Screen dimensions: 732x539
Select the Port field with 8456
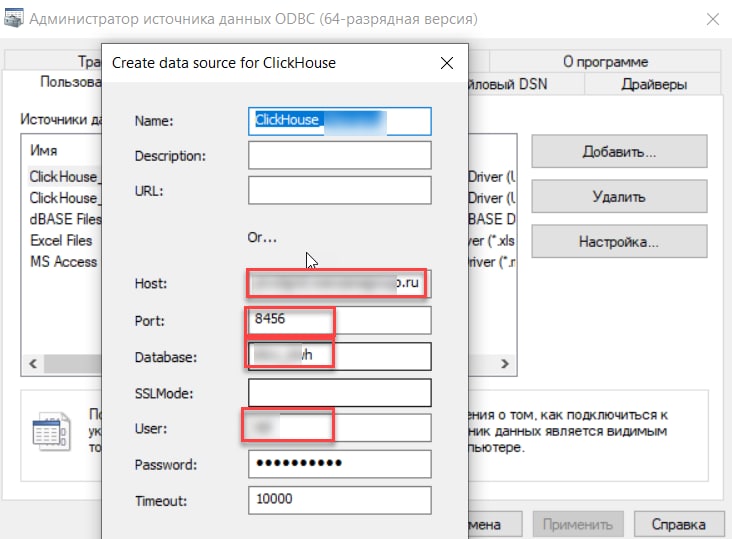(339, 320)
